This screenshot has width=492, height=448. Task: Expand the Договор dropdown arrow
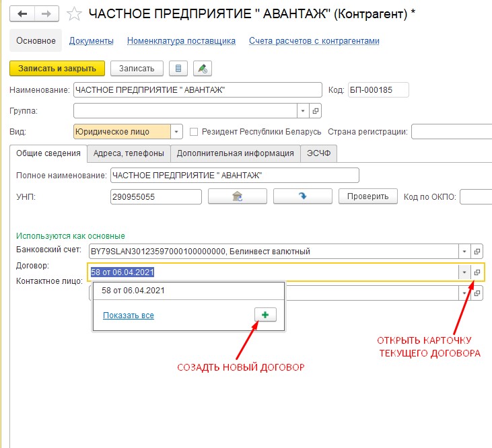point(464,272)
